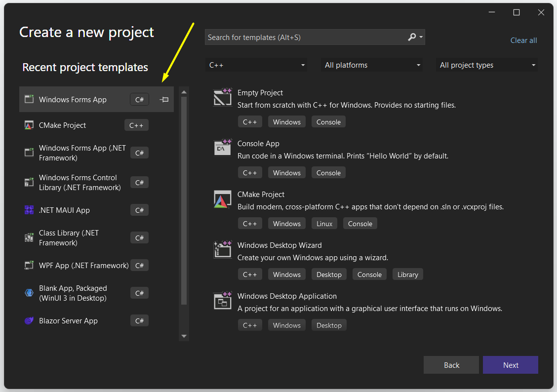557x392 pixels.
Task: Select recent Windows Forms App template
Action: coord(96,99)
